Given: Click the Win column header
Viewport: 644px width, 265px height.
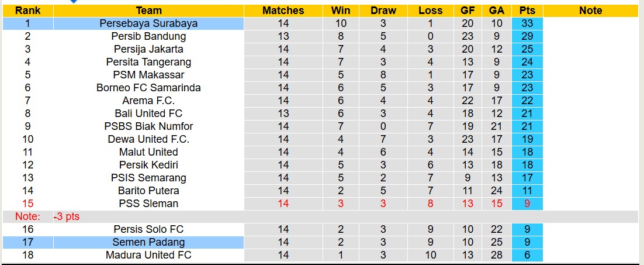Looking at the screenshot, I should coord(341,11).
